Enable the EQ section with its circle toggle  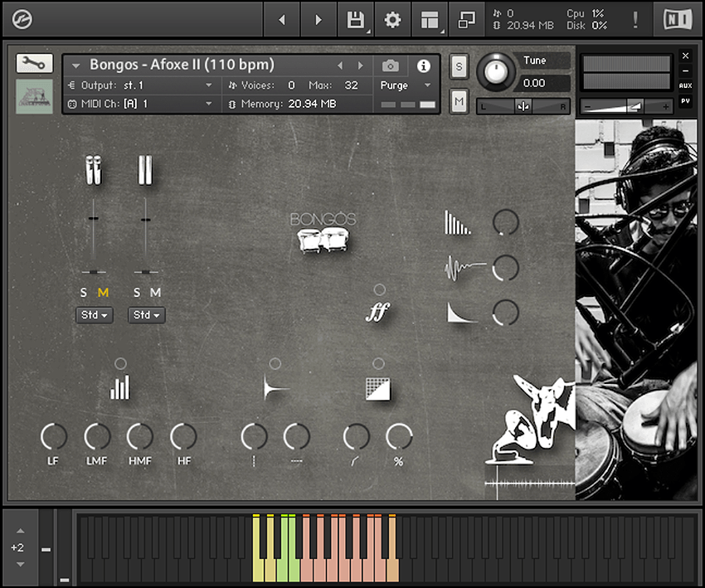120,363
